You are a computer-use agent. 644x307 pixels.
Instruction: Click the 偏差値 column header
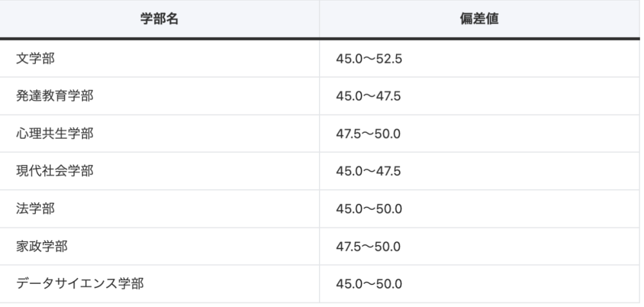coord(480,19)
